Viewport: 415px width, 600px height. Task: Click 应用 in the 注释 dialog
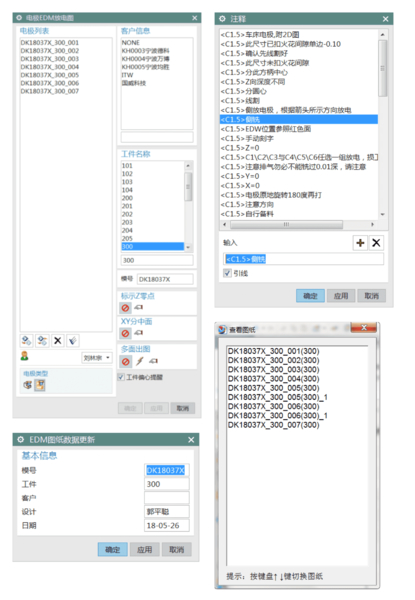[x=341, y=296]
